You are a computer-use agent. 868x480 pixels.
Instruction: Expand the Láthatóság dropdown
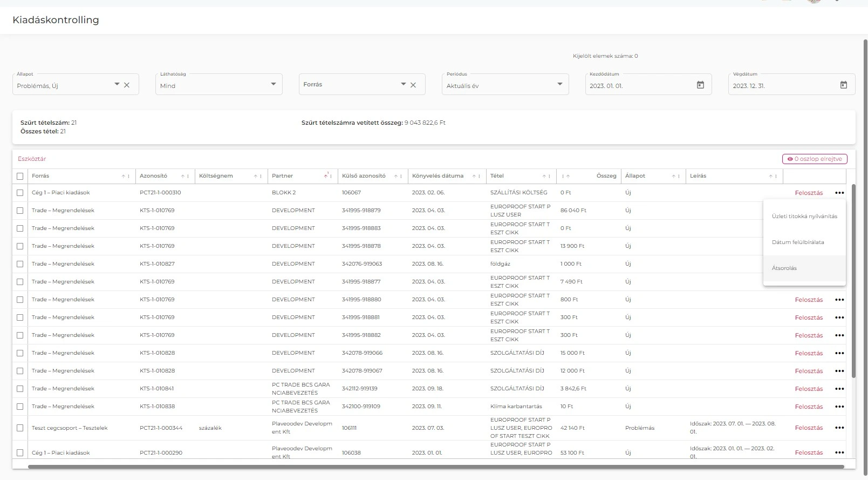click(x=273, y=84)
